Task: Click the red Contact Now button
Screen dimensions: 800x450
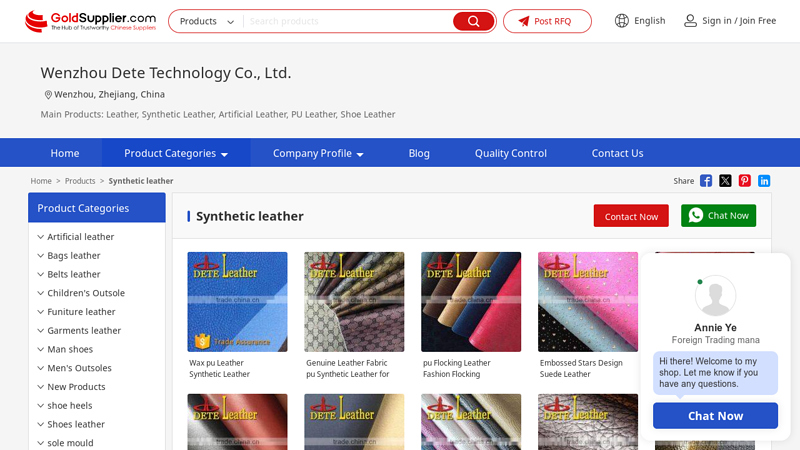Action: click(x=631, y=216)
